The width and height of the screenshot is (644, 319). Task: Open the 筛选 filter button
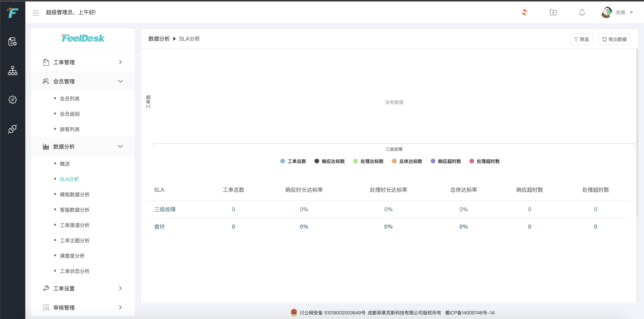[582, 39]
